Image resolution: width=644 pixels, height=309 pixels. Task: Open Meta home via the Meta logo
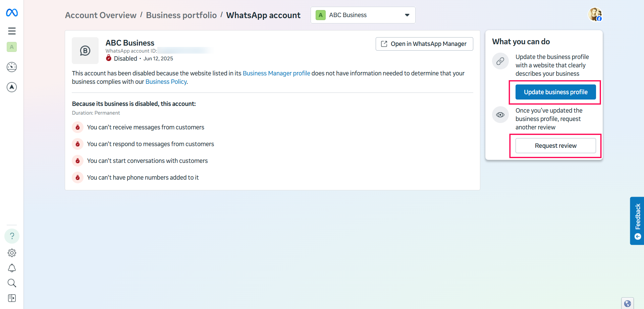coord(12,12)
